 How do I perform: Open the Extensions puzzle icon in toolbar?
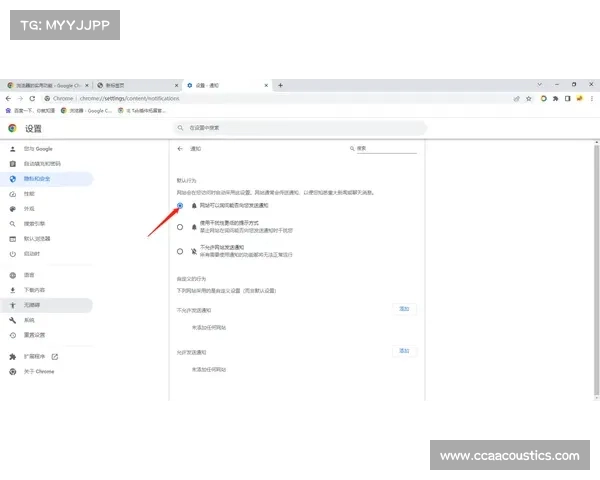[x=555, y=99]
